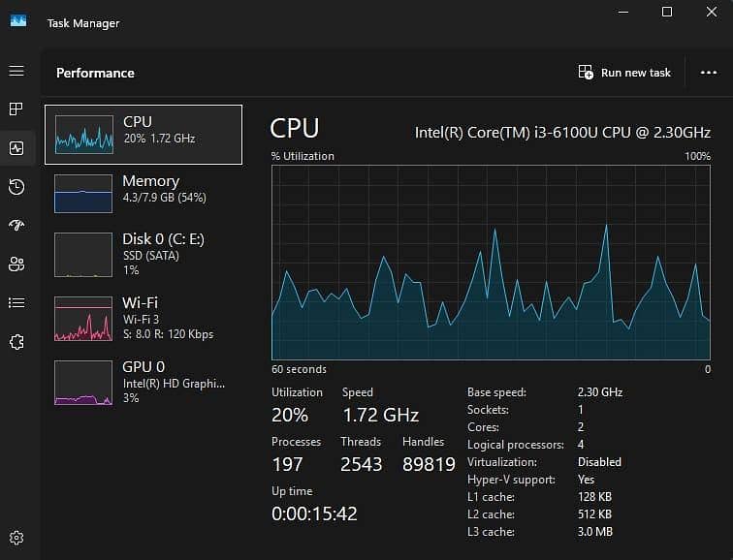Screen dimensions: 733x560
Task: Select Disk 0 (C: E:) item
Action: (143, 255)
